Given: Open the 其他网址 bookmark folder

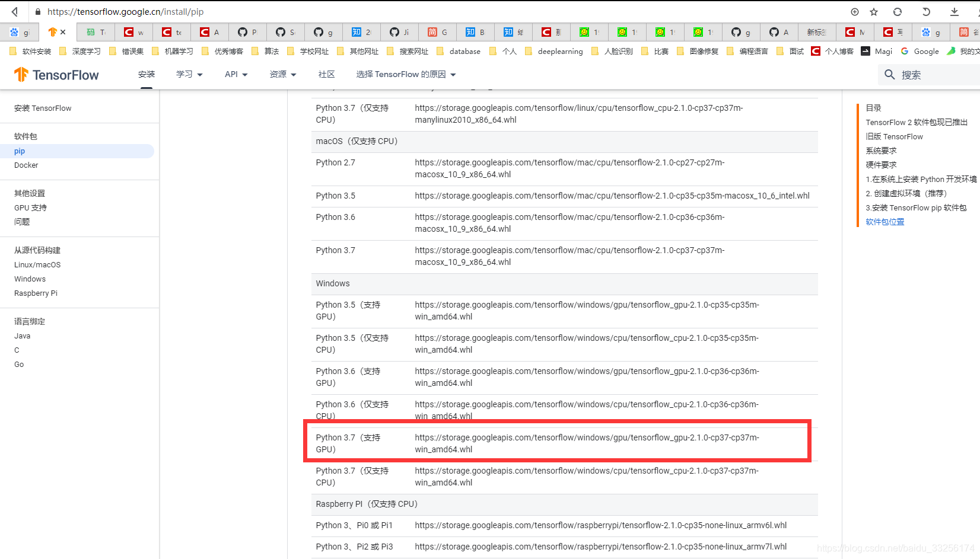Looking at the screenshot, I should pos(358,52).
